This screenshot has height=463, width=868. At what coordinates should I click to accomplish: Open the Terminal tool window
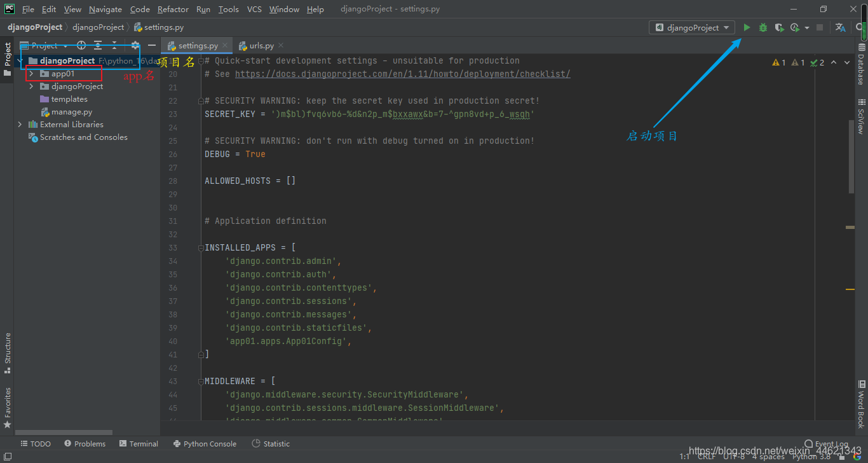pos(139,444)
